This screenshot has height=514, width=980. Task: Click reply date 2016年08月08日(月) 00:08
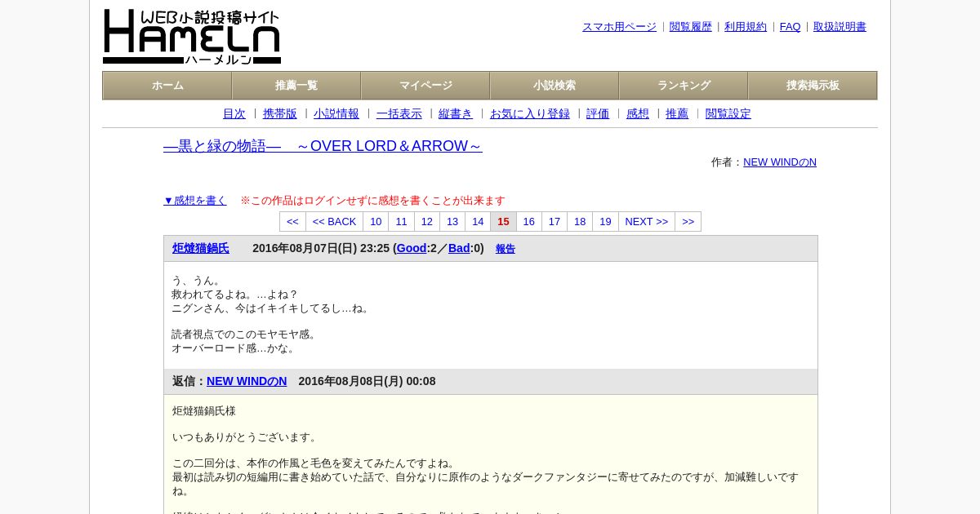(x=367, y=381)
